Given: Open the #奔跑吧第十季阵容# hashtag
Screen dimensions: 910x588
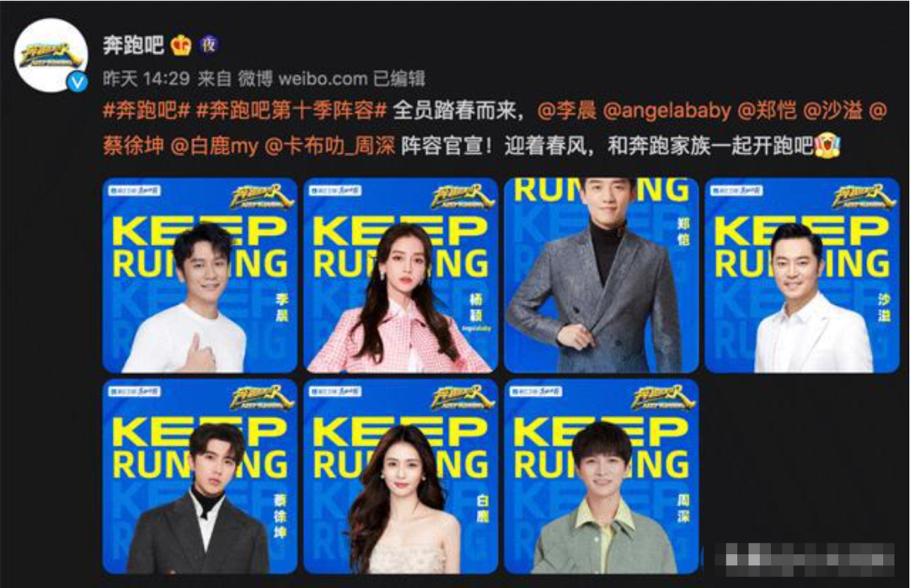Looking at the screenshot, I should (292, 110).
